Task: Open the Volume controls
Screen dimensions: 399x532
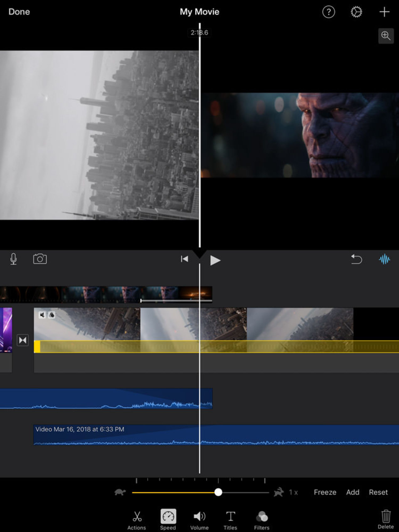Action: coord(199,516)
